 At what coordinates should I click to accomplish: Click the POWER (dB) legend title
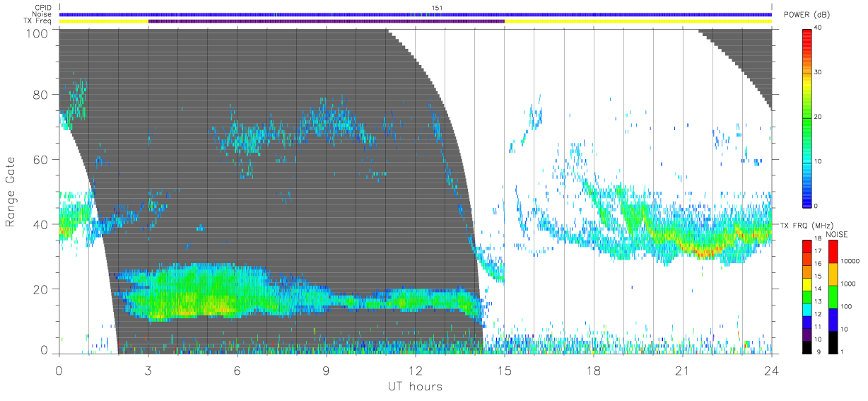807,15
